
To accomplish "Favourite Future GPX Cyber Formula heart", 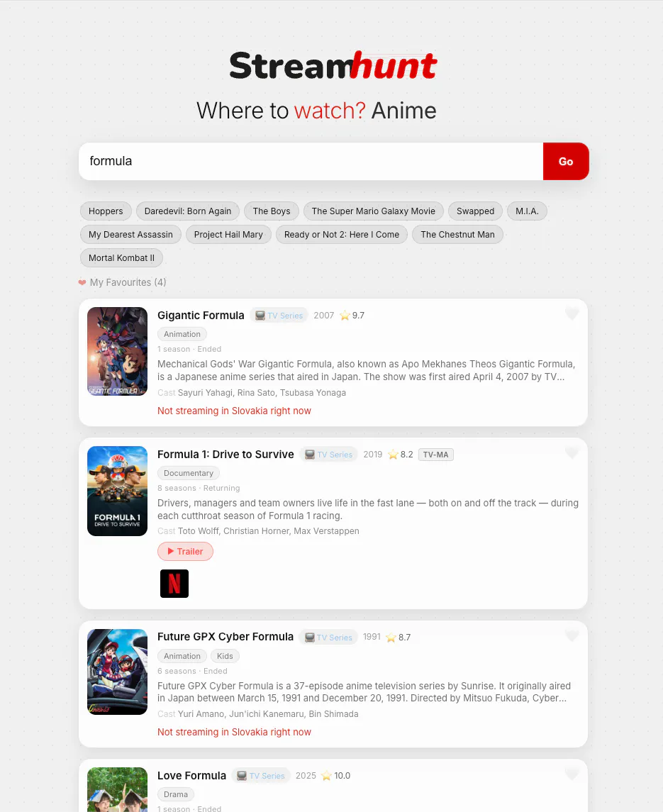I will [x=572, y=635].
